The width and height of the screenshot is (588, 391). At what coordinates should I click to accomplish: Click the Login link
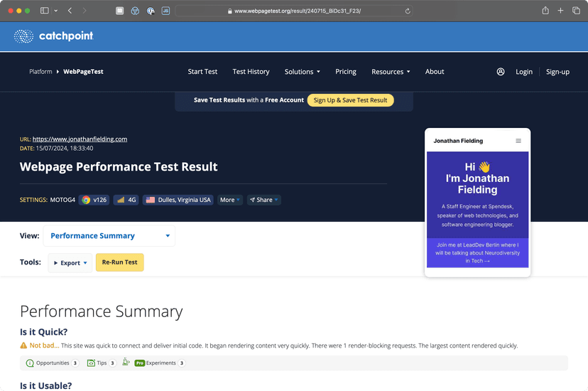524,72
